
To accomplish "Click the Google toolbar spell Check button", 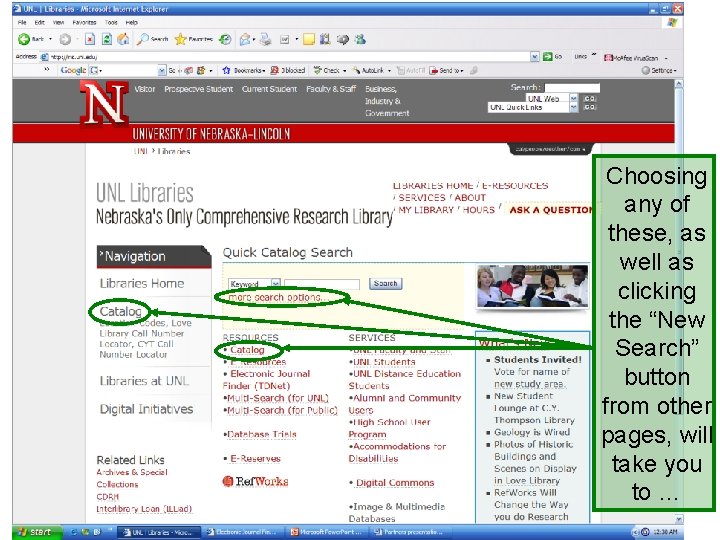I will coord(327,70).
